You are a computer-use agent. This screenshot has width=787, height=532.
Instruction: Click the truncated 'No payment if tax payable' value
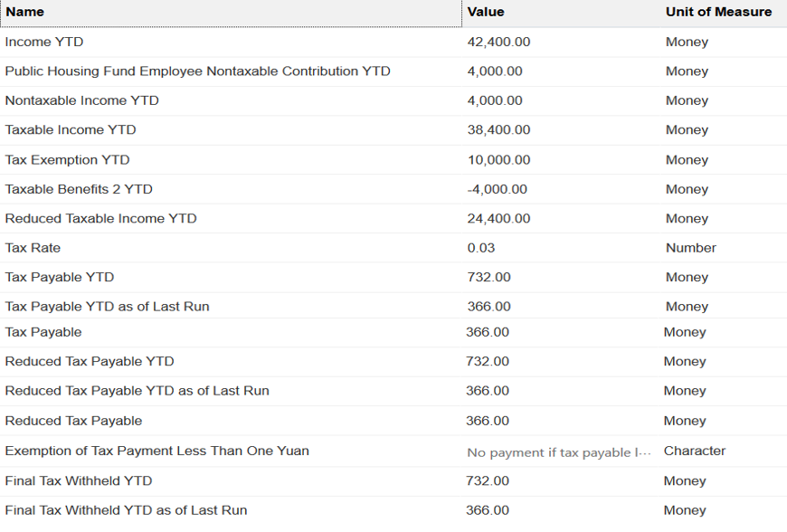coord(558,452)
